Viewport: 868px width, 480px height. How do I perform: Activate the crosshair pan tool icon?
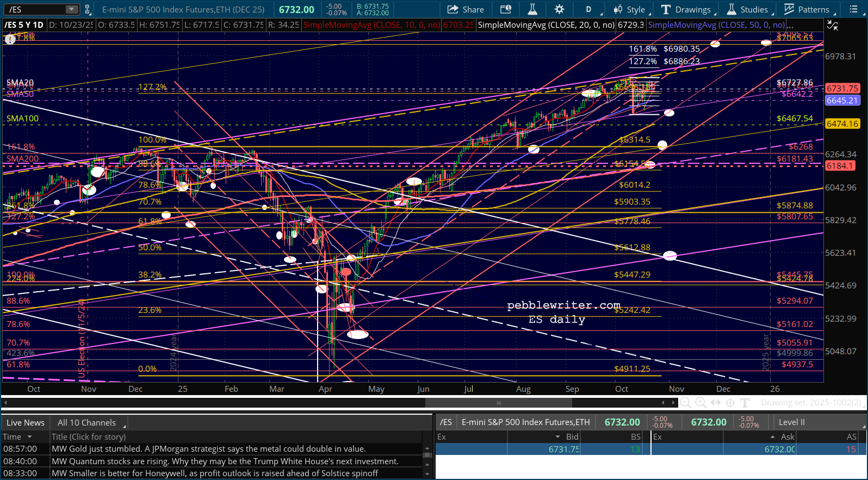click(x=730, y=403)
